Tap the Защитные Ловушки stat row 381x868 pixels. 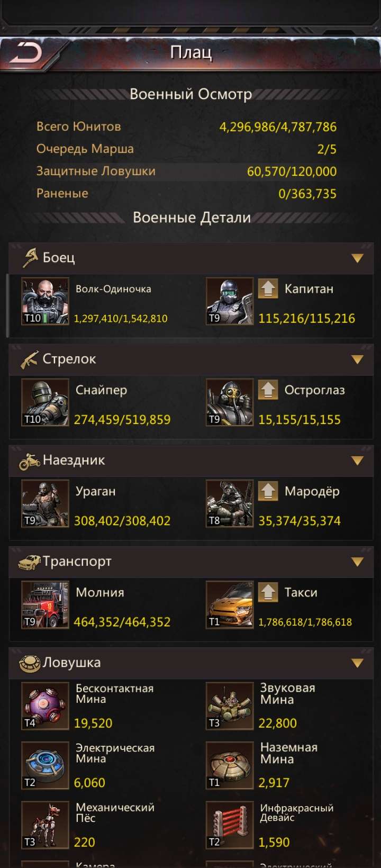point(186,171)
